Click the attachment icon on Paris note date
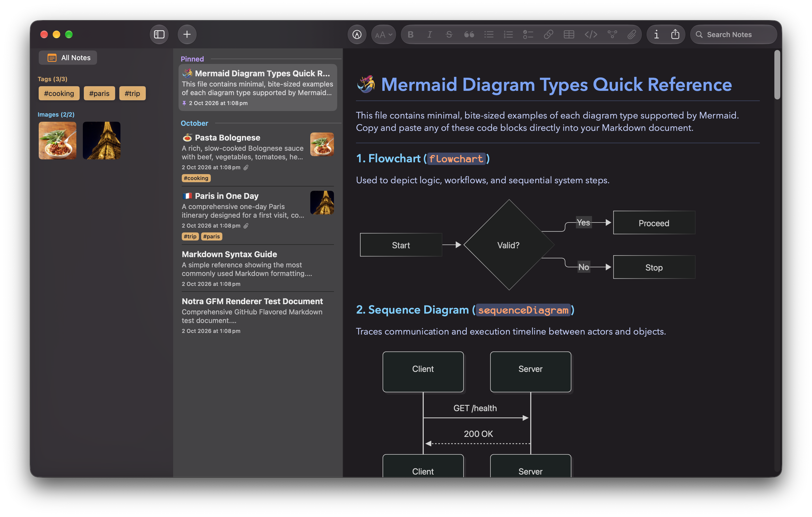This screenshot has height=517, width=812. (x=246, y=226)
